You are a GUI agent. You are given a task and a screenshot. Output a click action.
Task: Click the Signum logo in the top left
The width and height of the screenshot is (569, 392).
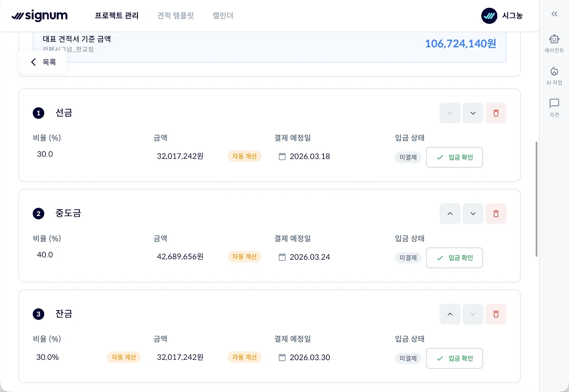(x=40, y=16)
